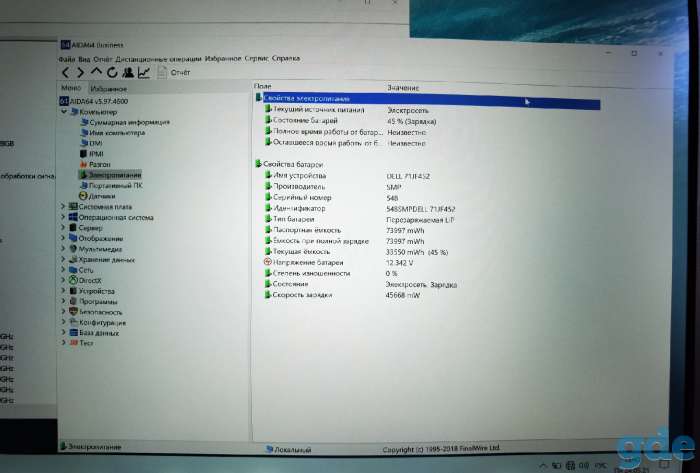
Task: Click the Тест tree icon
Action: point(73,343)
